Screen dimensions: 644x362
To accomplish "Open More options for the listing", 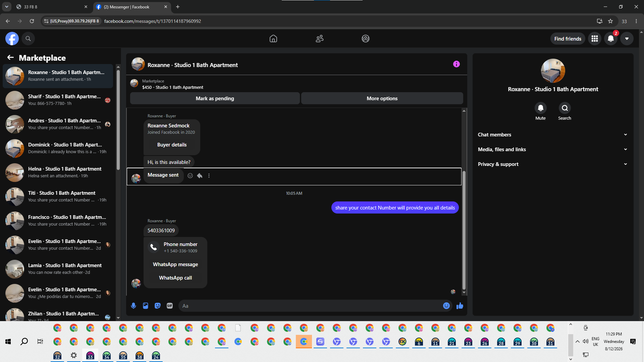I will click(382, 98).
